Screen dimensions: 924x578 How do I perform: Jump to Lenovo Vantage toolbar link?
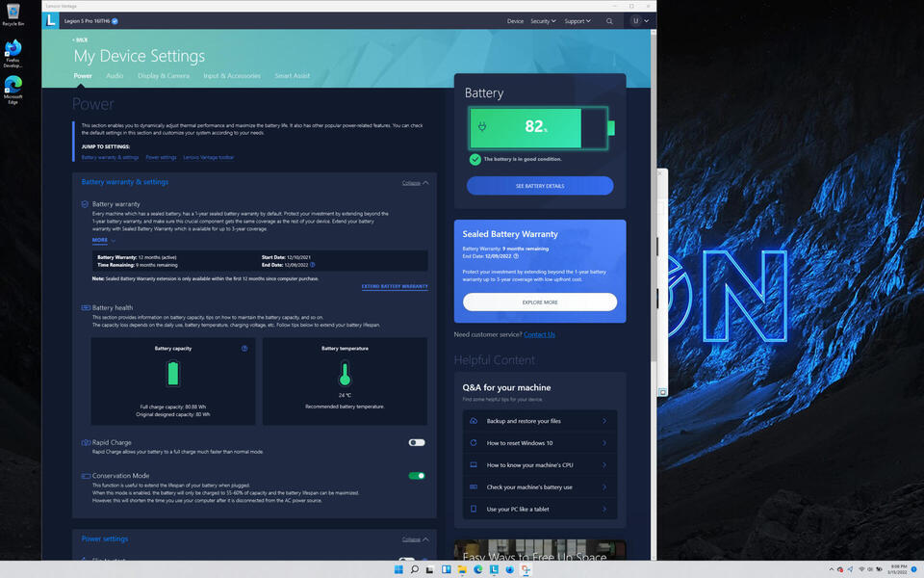(209, 157)
